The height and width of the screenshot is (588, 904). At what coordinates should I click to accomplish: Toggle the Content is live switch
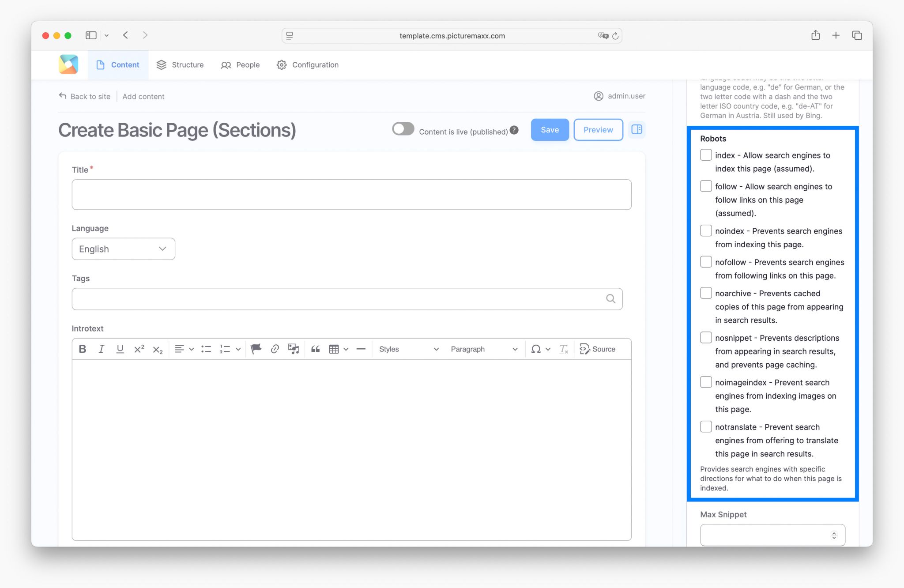(x=403, y=128)
